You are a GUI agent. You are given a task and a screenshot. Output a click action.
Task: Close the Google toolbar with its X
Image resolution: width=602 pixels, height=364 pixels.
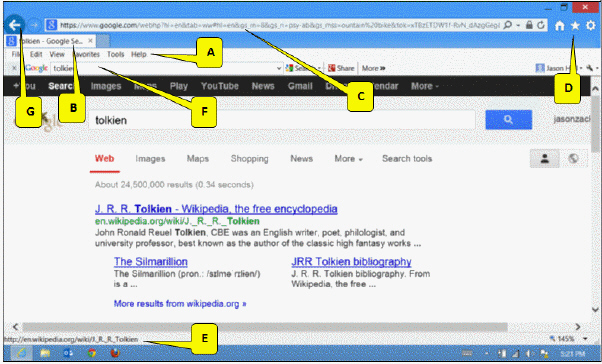14,68
